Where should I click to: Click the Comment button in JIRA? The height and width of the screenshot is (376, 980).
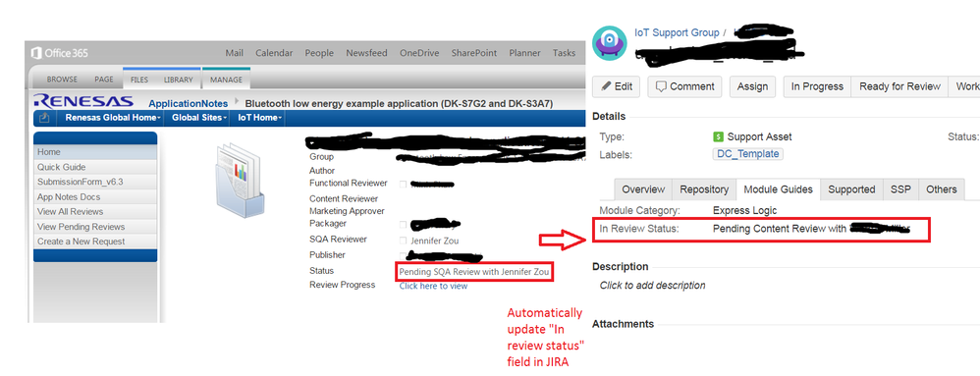click(x=684, y=86)
